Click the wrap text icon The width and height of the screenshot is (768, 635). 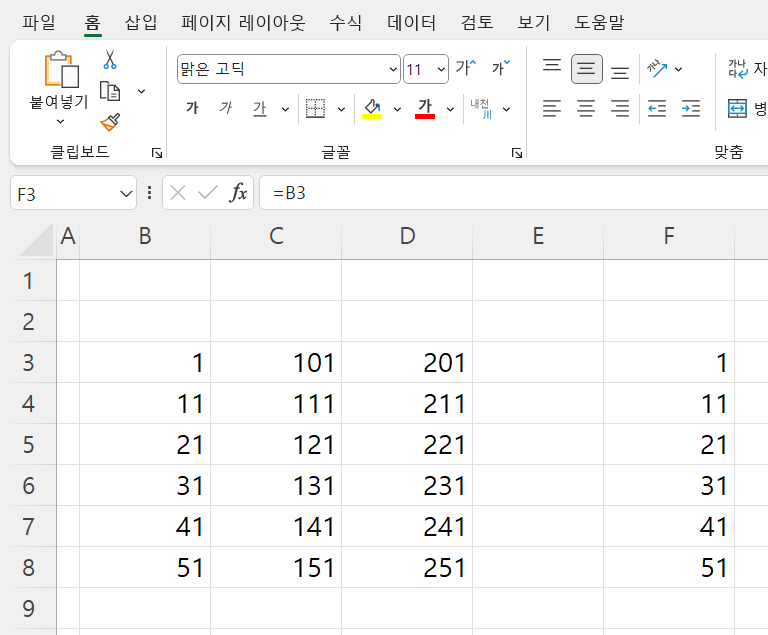(738, 69)
